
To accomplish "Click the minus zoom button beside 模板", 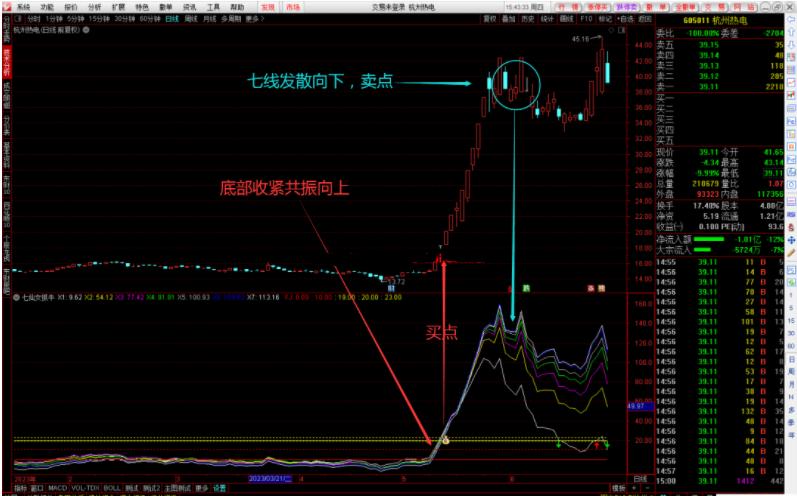I will (x=647, y=488).
